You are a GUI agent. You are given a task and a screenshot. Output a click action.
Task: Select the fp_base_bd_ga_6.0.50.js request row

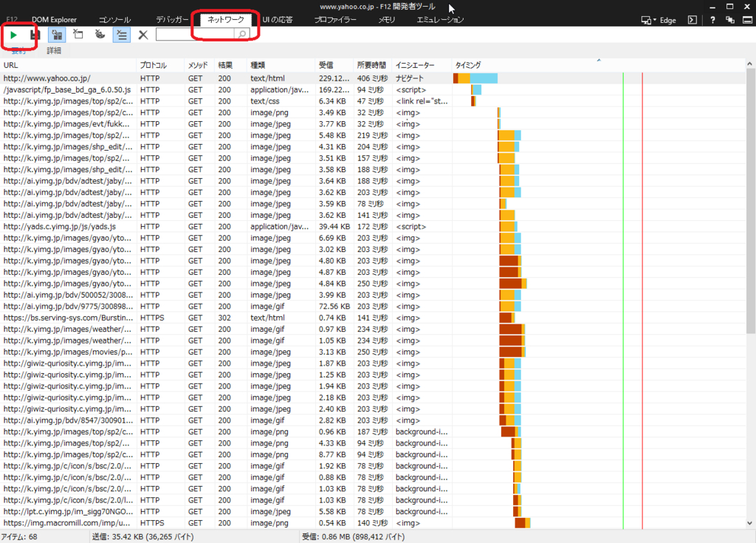click(372, 90)
